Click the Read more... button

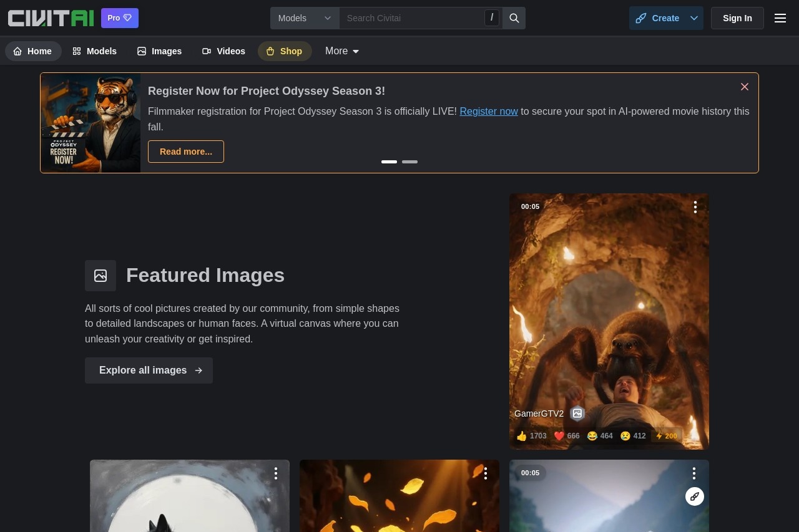point(186,152)
